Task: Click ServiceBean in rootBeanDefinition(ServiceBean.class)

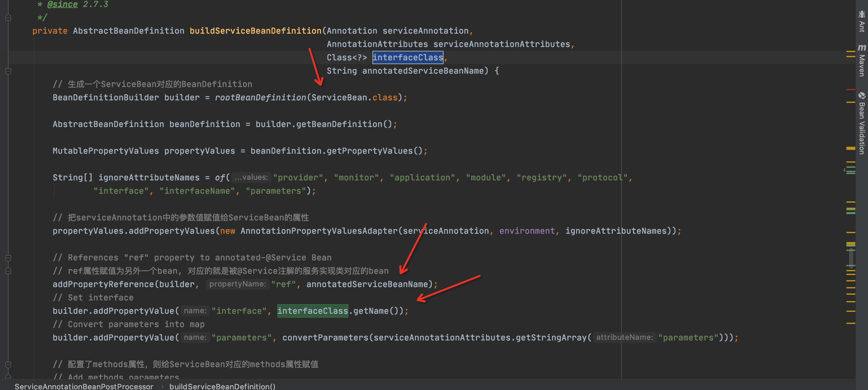Action: coord(339,97)
